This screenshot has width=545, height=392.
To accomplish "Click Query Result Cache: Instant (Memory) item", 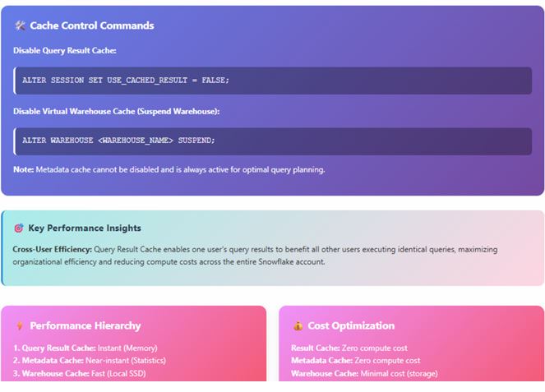I will pyautogui.click(x=85, y=348).
